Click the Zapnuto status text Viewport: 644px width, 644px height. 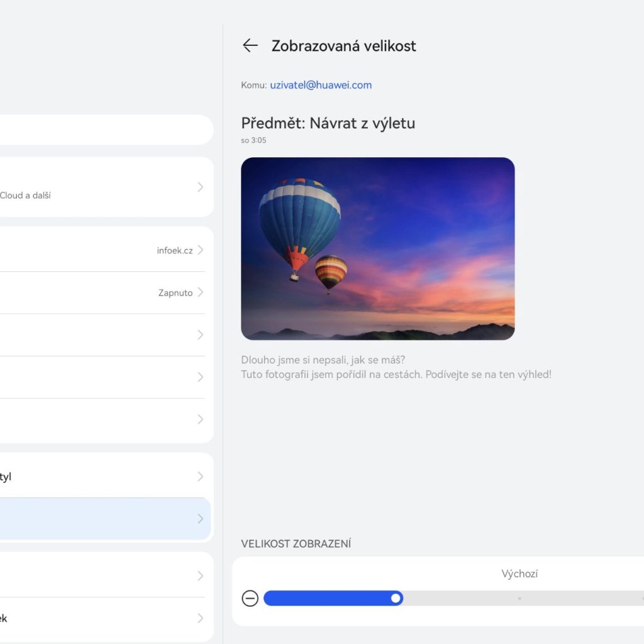point(175,292)
